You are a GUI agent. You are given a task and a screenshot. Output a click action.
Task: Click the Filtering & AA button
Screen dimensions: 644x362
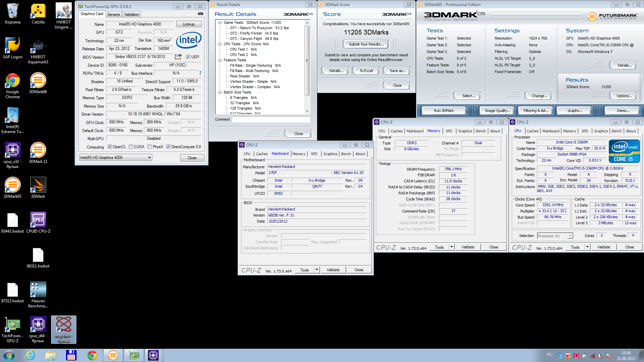(536, 111)
